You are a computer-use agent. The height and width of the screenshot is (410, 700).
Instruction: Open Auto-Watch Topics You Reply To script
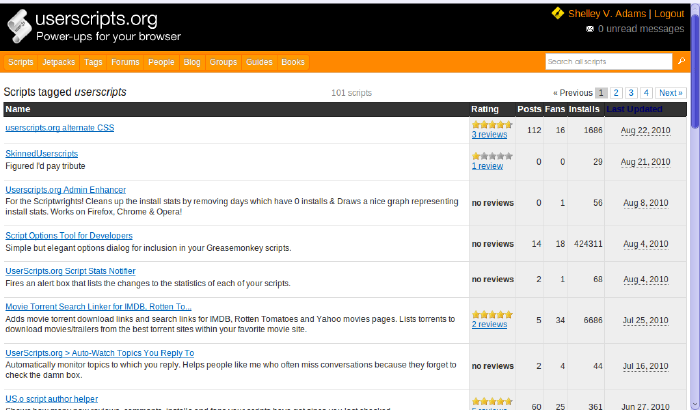click(100, 353)
